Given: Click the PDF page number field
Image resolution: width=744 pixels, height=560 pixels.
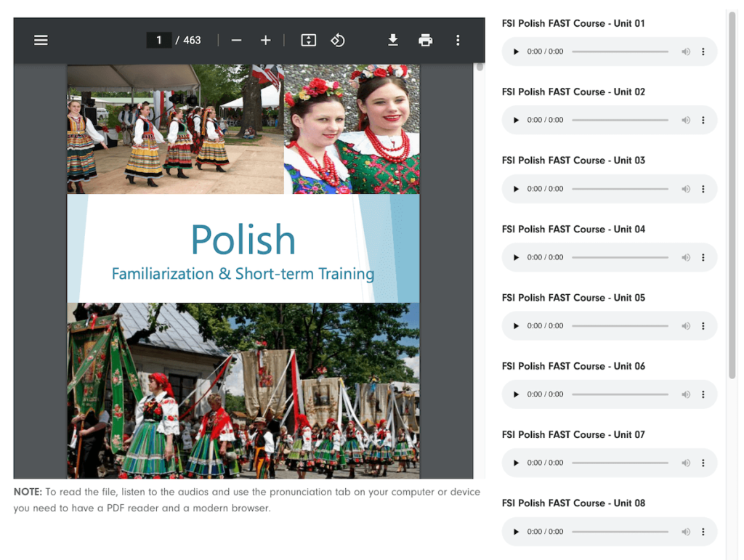Looking at the screenshot, I should click(x=159, y=40).
